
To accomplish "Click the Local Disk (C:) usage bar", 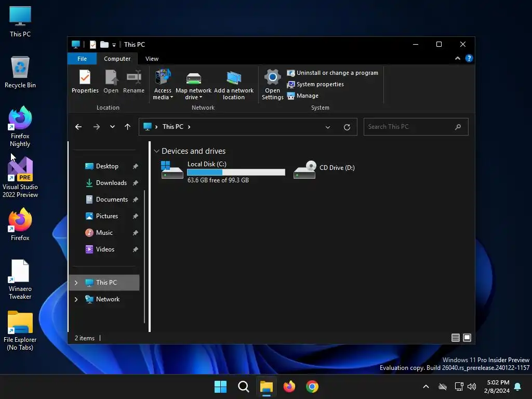I will click(x=236, y=172).
